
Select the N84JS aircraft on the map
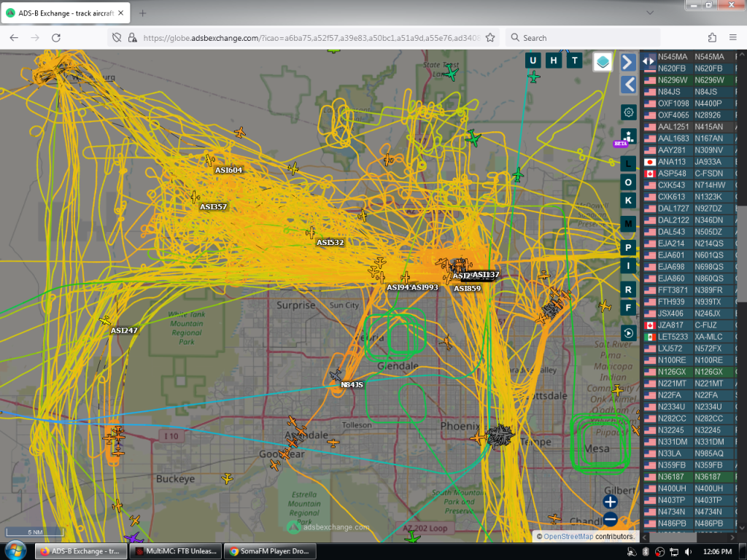point(336,375)
